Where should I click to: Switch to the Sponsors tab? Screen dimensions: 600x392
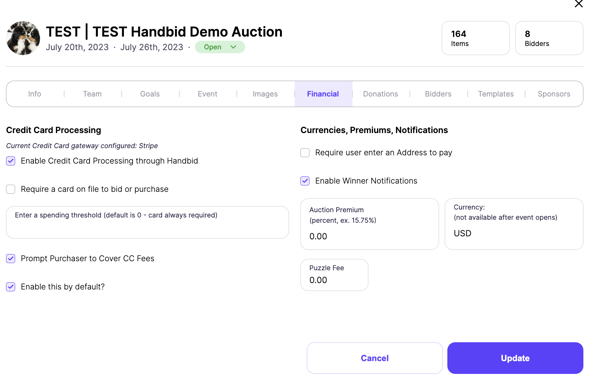(x=554, y=94)
